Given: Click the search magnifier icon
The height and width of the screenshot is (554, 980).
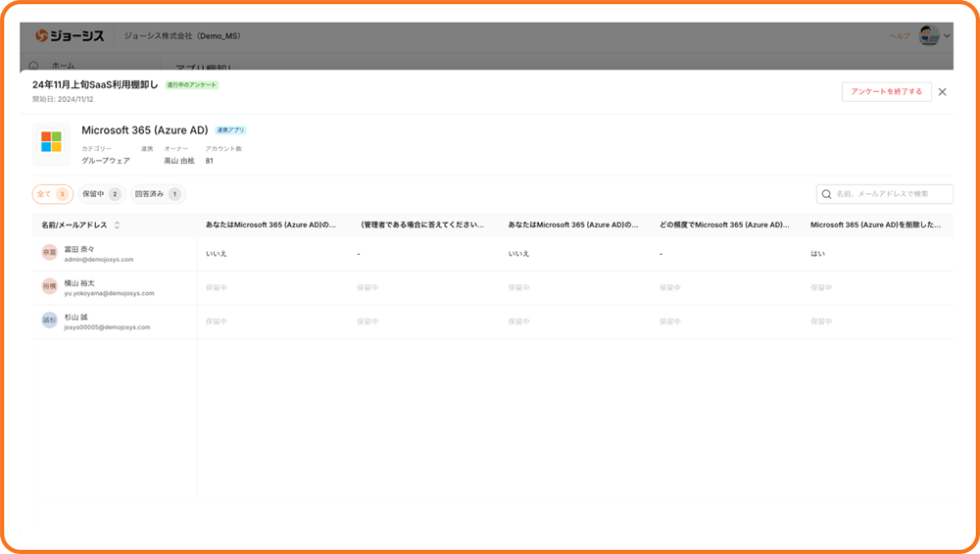Looking at the screenshot, I should 827,195.
